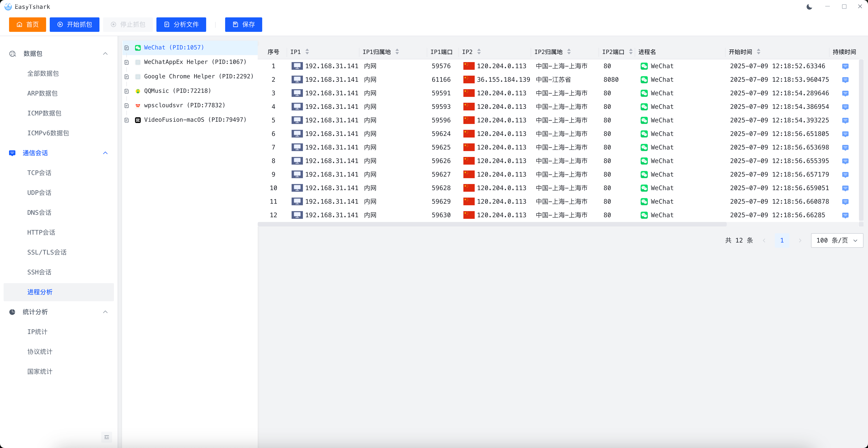Click the 开始抓包 button

click(x=74, y=25)
